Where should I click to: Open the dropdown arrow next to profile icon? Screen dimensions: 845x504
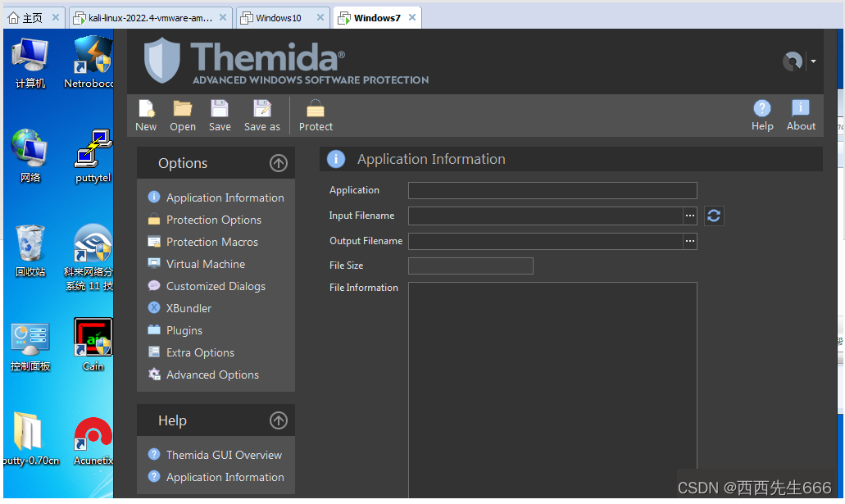813,61
